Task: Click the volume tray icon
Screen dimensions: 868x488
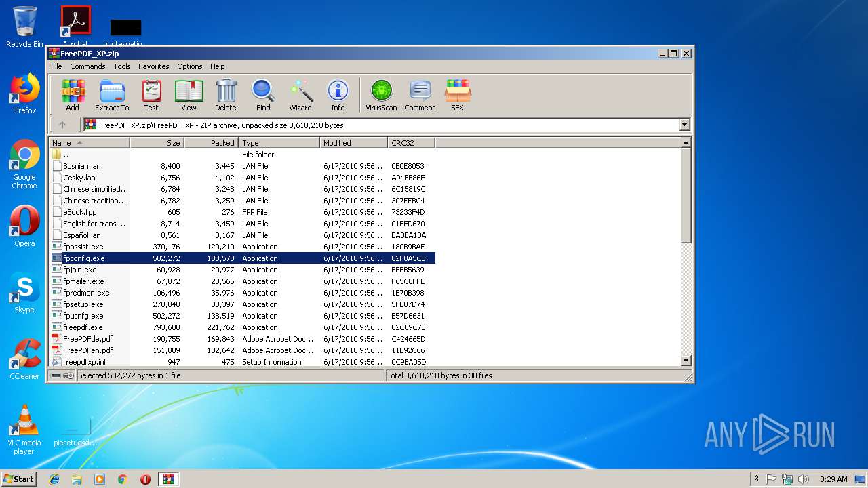Action: pos(804,479)
